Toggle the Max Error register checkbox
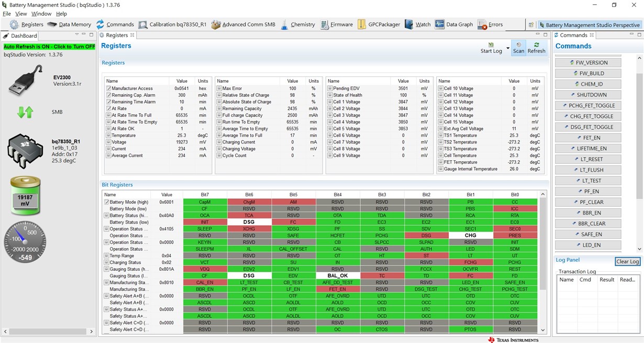The height and width of the screenshot is (343, 644). point(219,88)
